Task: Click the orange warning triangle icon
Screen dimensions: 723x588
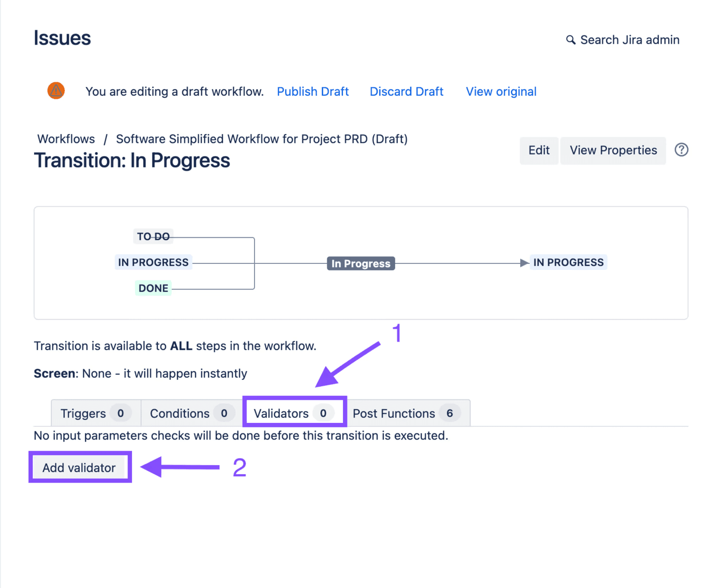Action: (56, 91)
